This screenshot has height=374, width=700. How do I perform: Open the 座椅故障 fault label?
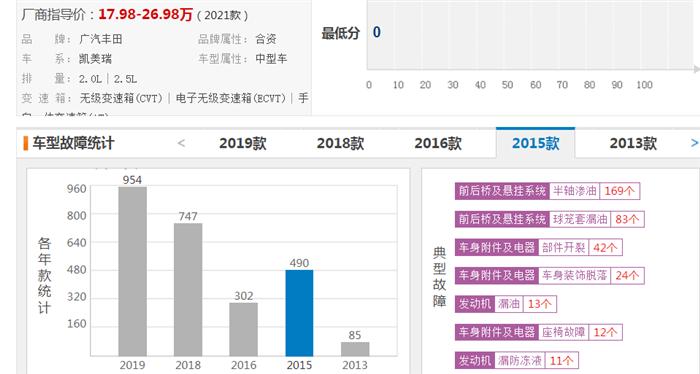pyautogui.click(x=563, y=332)
